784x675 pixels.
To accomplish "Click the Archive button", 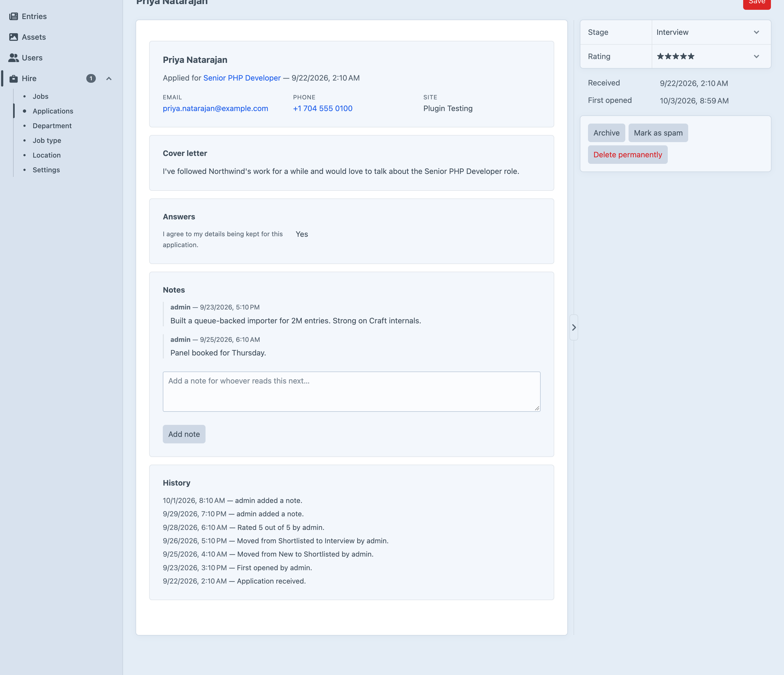I will [606, 133].
